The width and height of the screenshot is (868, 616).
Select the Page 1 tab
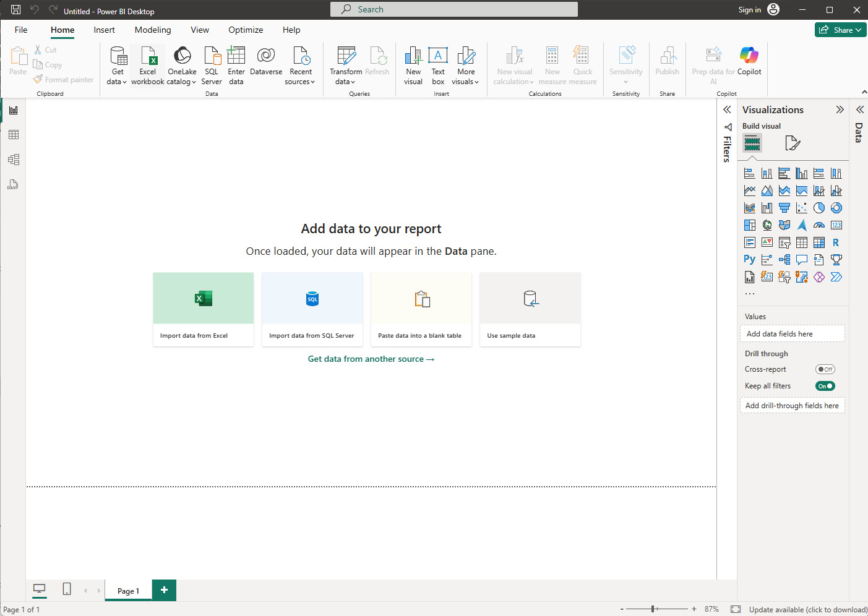pos(128,591)
